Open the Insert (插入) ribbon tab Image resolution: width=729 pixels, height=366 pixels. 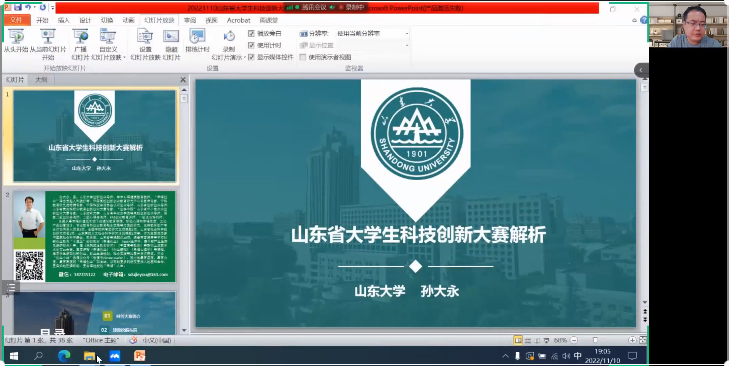point(64,20)
